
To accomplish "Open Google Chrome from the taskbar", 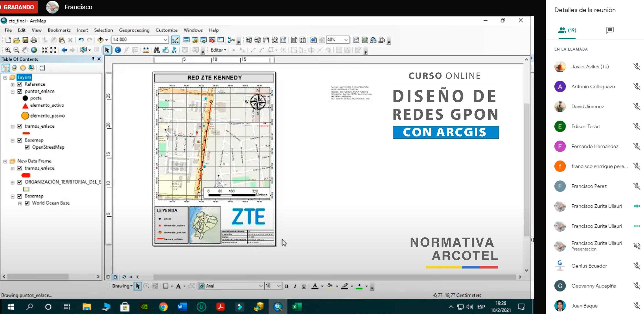I will (x=163, y=307).
